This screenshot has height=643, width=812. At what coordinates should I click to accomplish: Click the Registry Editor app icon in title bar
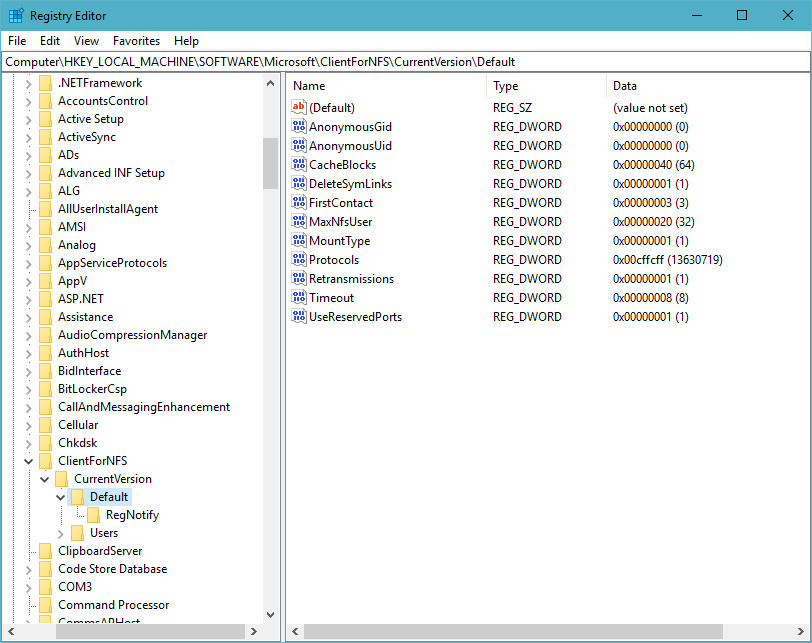(16, 16)
